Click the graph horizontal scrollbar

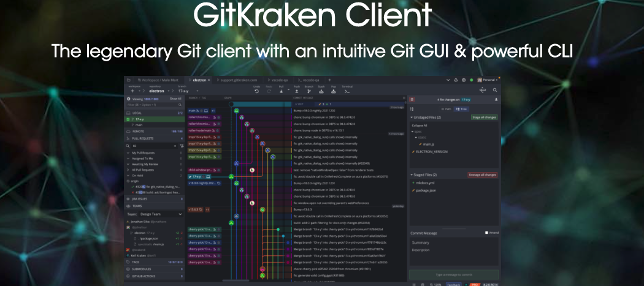236,280
